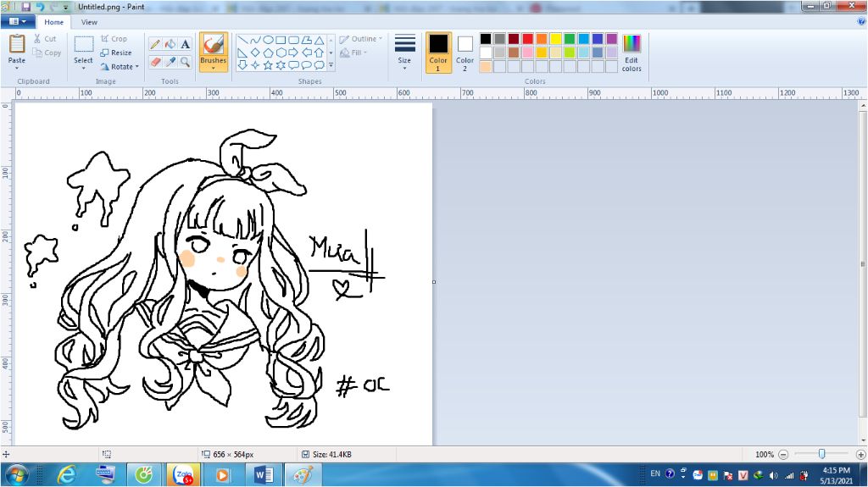This screenshot has width=868, height=487.
Task: Click the taskbar clock showing 4:15 PM
Action: coord(837,475)
